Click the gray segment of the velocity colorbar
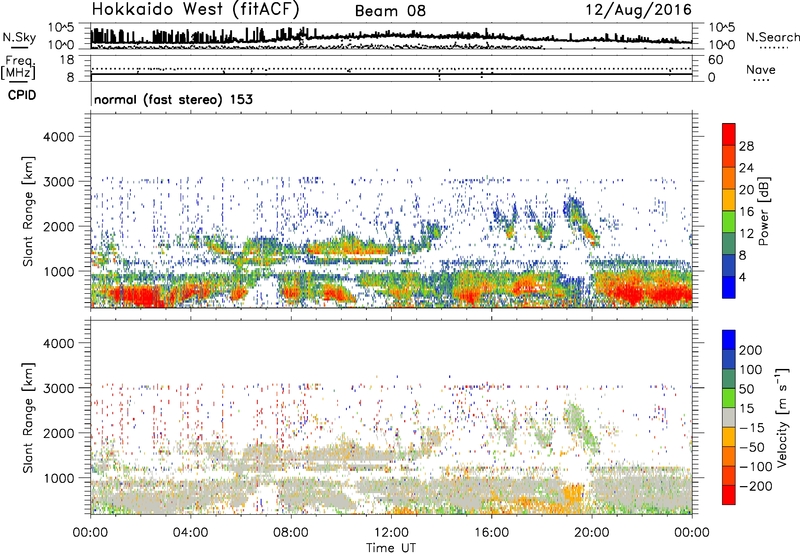This screenshot has height=554, width=800. coord(729,418)
